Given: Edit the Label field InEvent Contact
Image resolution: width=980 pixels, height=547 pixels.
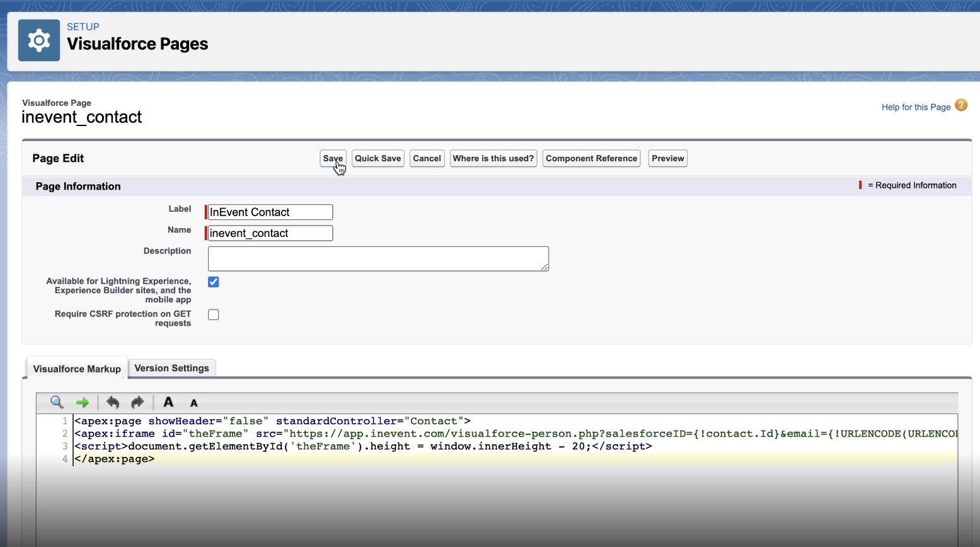Looking at the screenshot, I should click(x=270, y=212).
